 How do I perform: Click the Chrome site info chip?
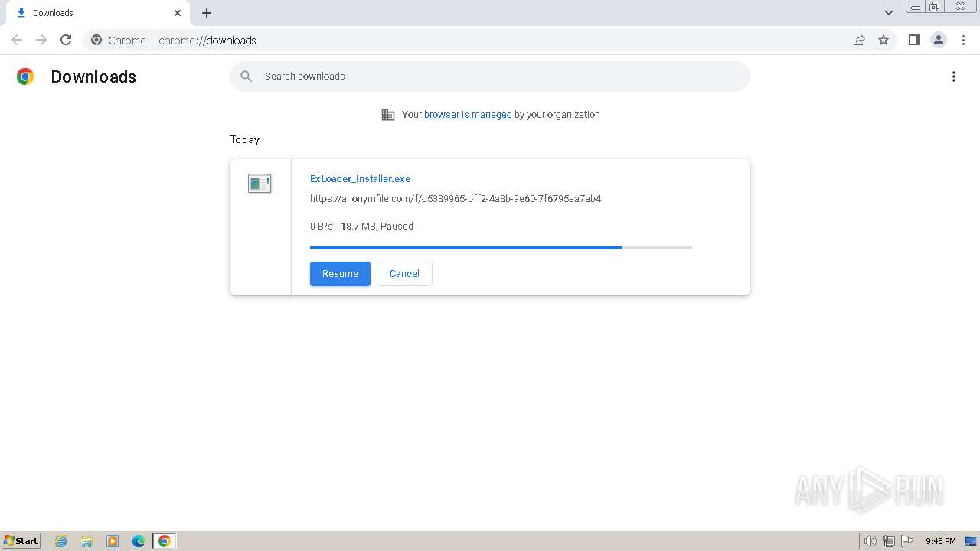coord(119,40)
